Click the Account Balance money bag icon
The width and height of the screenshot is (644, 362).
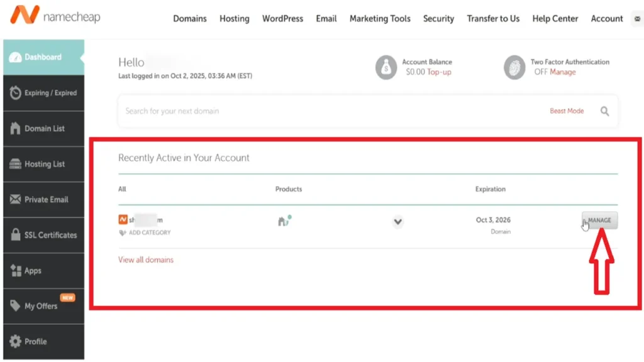pyautogui.click(x=386, y=67)
